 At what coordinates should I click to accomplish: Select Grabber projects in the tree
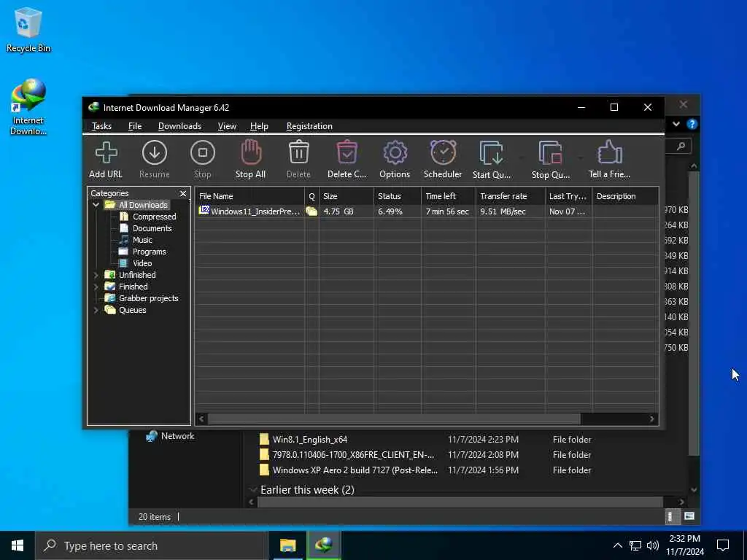(148, 298)
